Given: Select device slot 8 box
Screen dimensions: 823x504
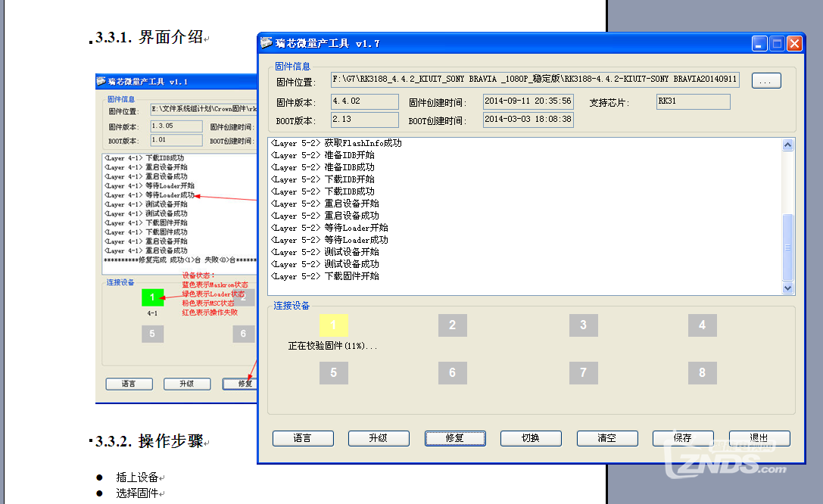Looking at the screenshot, I should click(x=702, y=372).
